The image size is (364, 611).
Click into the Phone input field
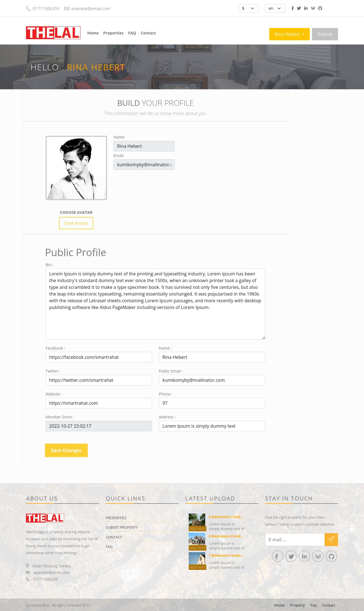tap(212, 403)
